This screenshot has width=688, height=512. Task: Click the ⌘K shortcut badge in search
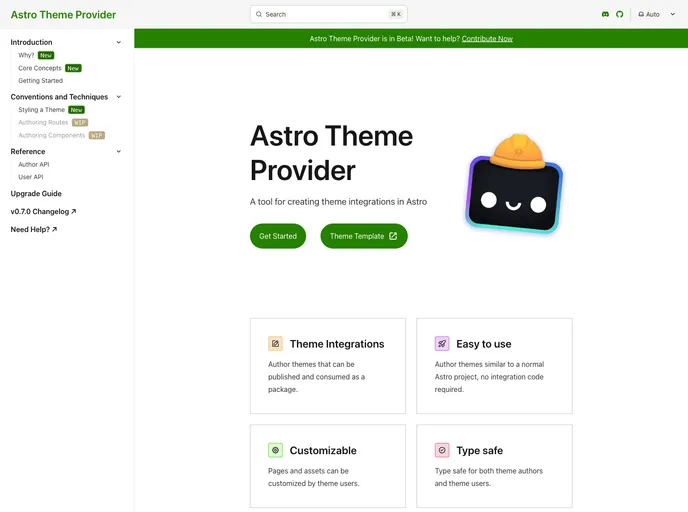coord(396,14)
